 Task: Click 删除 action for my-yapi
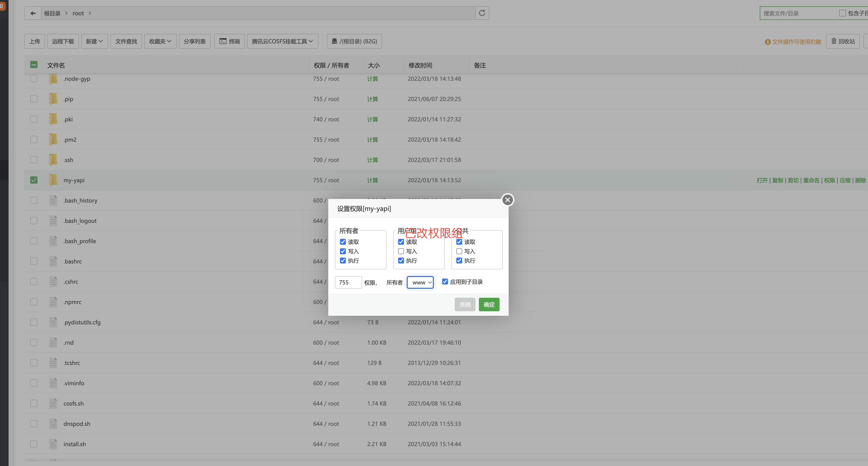coord(860,180)
